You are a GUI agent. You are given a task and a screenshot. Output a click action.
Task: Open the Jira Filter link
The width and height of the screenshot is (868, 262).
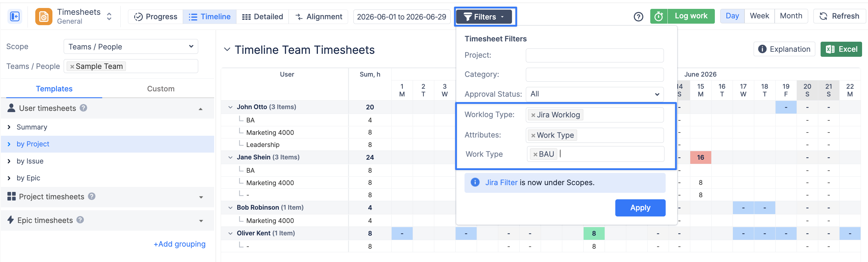click(501, 183)
